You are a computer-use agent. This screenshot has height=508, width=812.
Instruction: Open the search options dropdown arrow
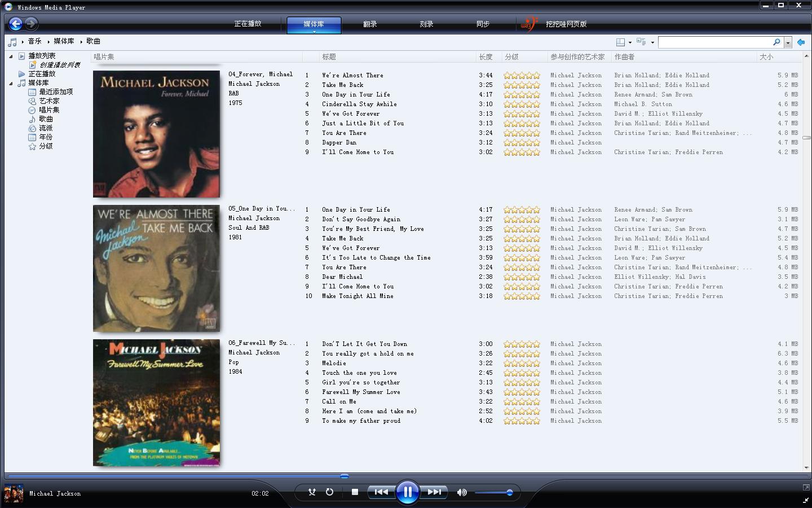(788, 42)
